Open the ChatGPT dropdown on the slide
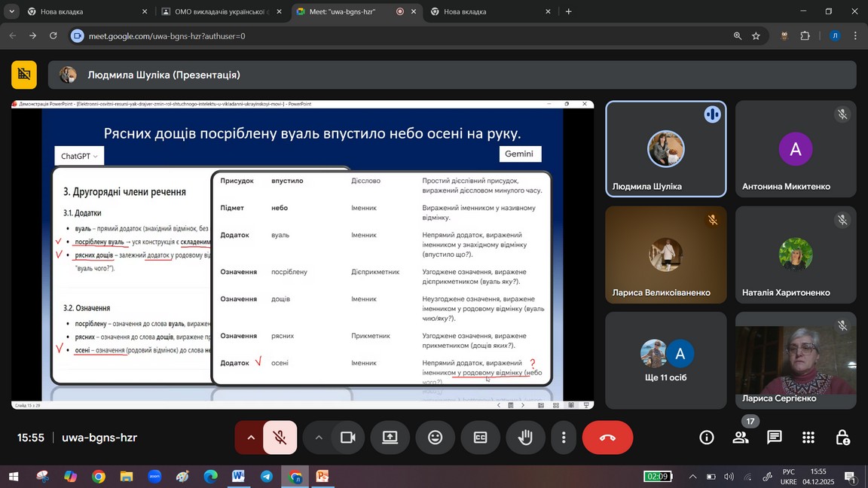868x488 pixels. coord(79,156)
